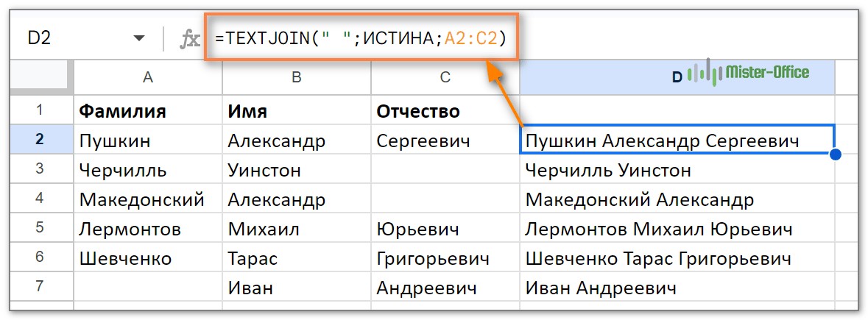Click 'Александр' in the Македонский row
The height and width of the screenshot is (320, 868).
pos(297,199)
